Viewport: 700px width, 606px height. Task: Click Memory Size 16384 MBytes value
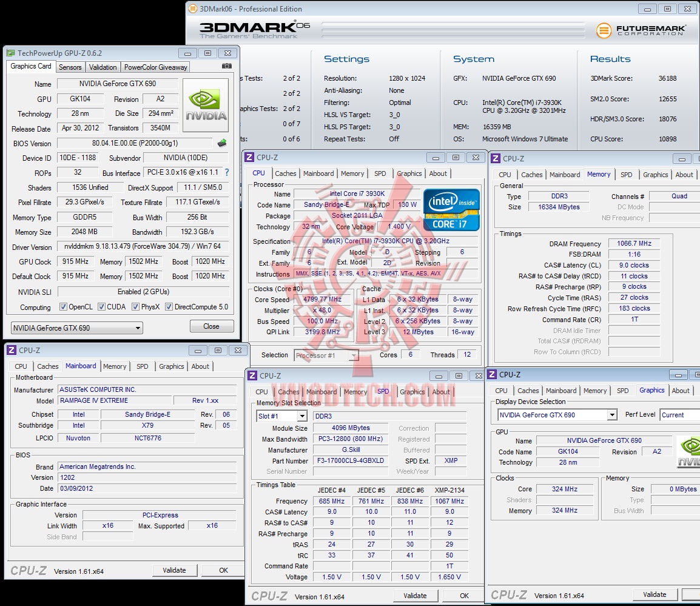(559, 207)
